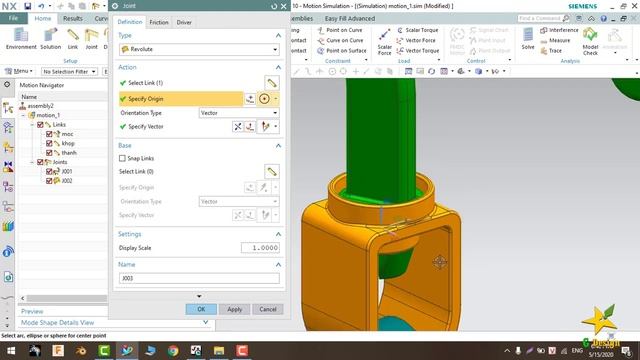This screenshot has height=360, width=640.
Task: Toggle the J002 joint checkbox
Action: pyautogui.click(x=49, y=181)
